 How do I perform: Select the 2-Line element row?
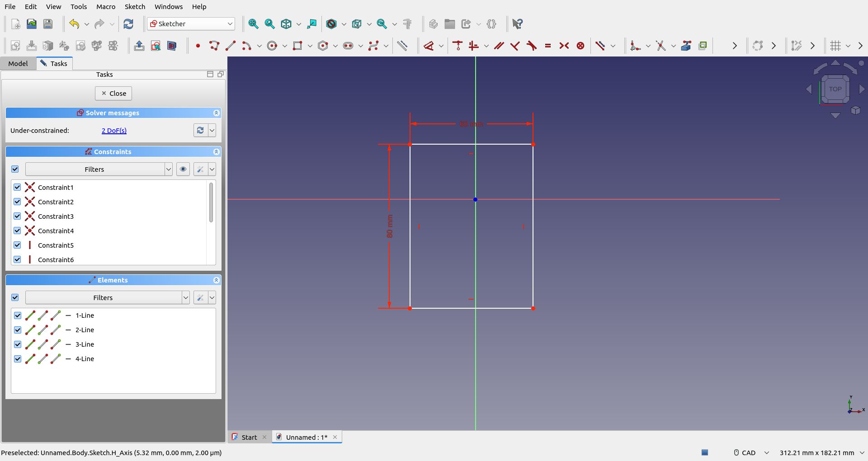coord(113,330)
